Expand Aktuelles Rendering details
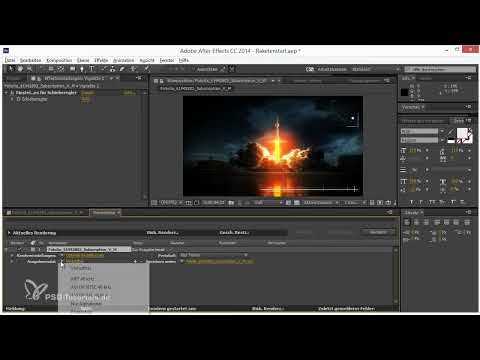Viewport: 480px width, 360px height. [x=9, y=233]
